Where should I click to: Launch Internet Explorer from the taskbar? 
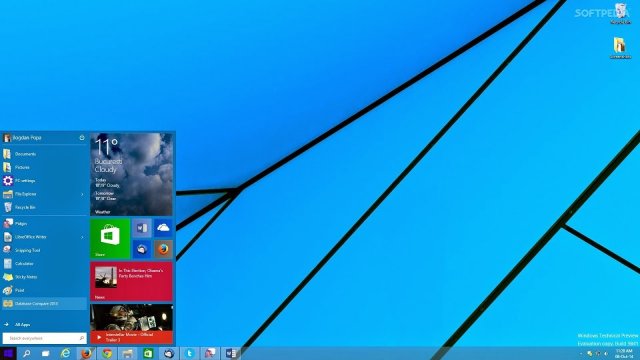[x=66, y=353]
